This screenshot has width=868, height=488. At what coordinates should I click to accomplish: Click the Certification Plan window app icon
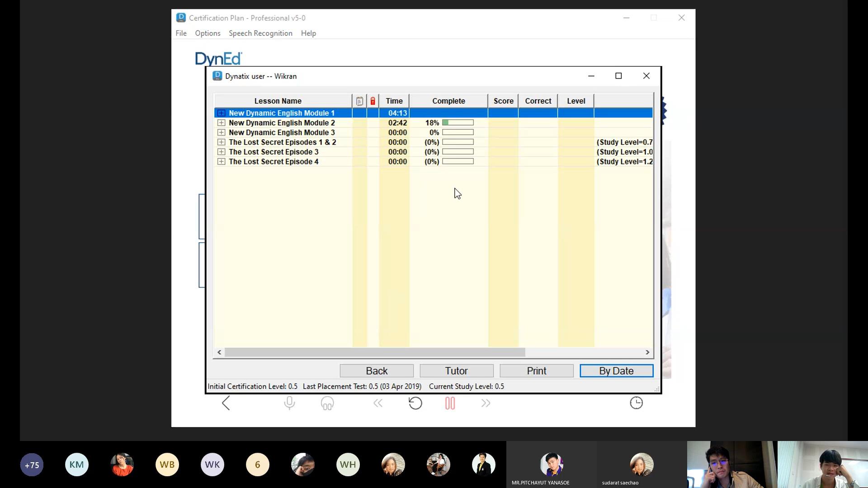tap(181, 18)
